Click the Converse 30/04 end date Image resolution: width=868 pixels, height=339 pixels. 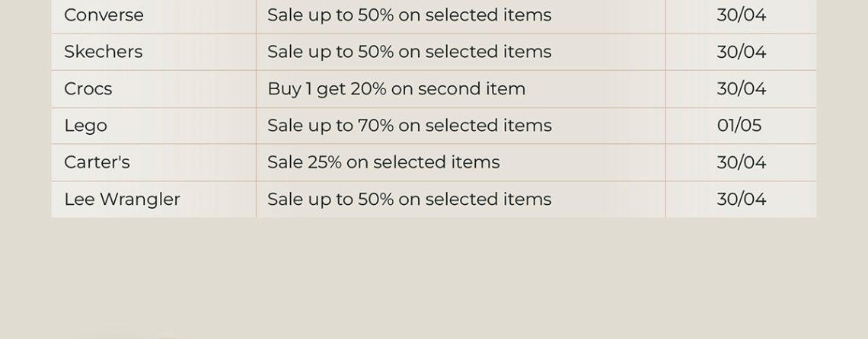(742, 15)
